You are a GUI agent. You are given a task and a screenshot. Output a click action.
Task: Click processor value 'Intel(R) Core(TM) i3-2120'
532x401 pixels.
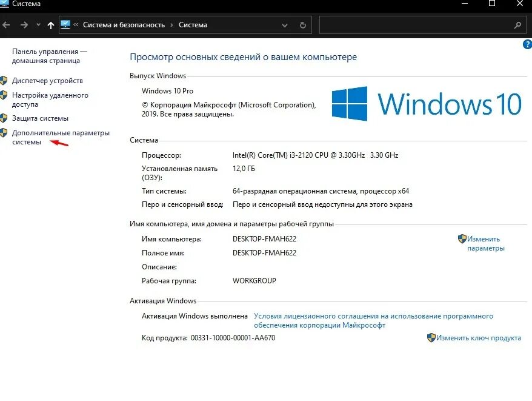(315, 155)
